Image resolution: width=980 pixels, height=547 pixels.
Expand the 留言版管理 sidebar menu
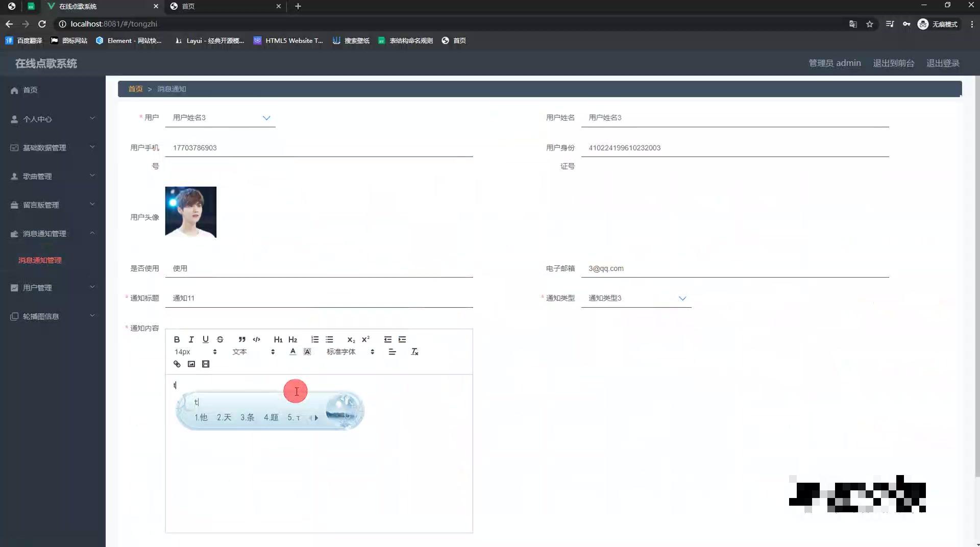click(53, 205)
